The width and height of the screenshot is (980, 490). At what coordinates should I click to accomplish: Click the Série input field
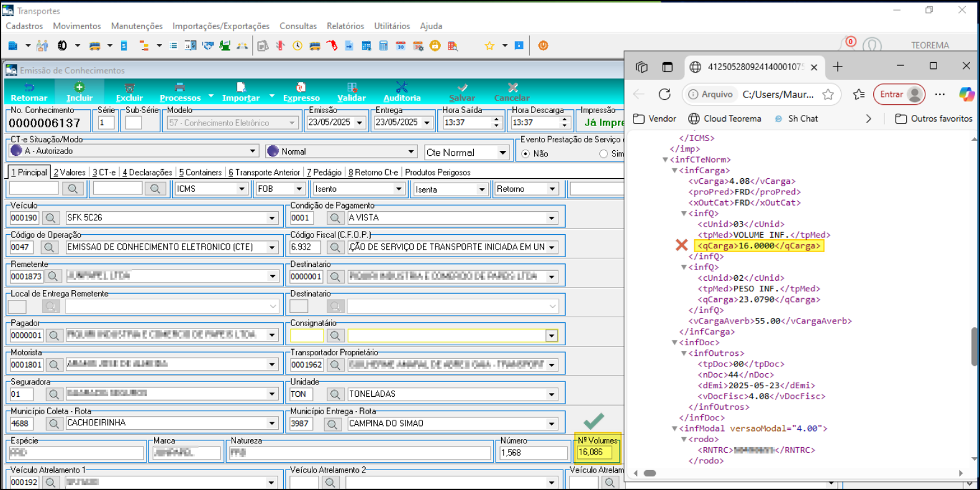click(106, 123)
